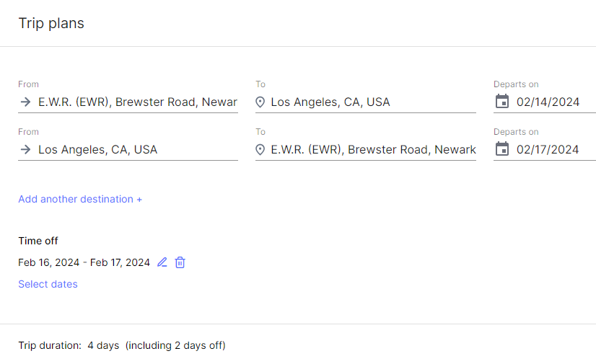Screen dimensions: 596x364
Task: Click the arrow icon beside E.W.R. origin
Action: (25, 102)
